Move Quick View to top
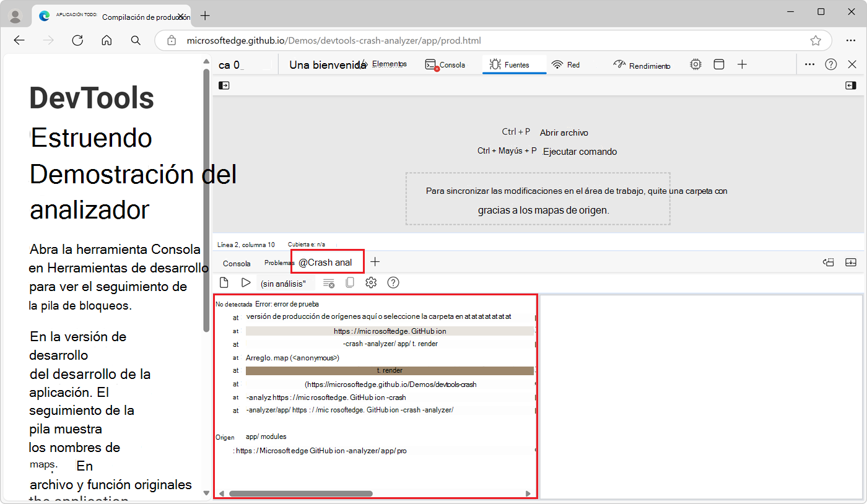 [x=829, y=263]
